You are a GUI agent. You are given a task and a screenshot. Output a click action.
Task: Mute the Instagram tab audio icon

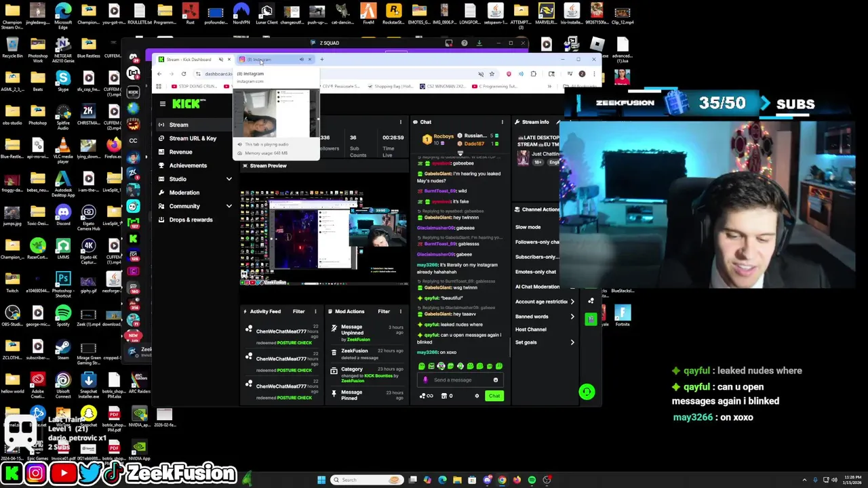pos(301,60)
